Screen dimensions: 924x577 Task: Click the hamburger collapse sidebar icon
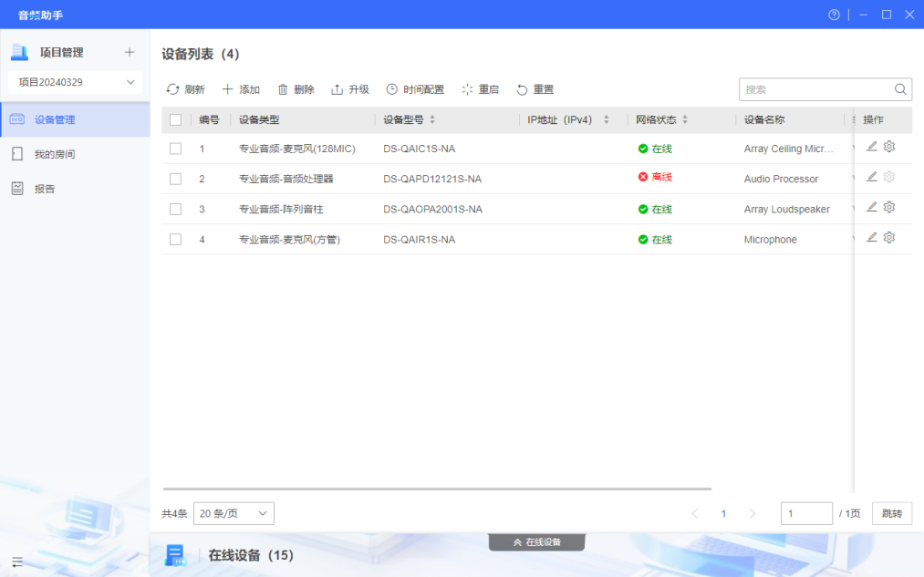click(x=17, y=562)
